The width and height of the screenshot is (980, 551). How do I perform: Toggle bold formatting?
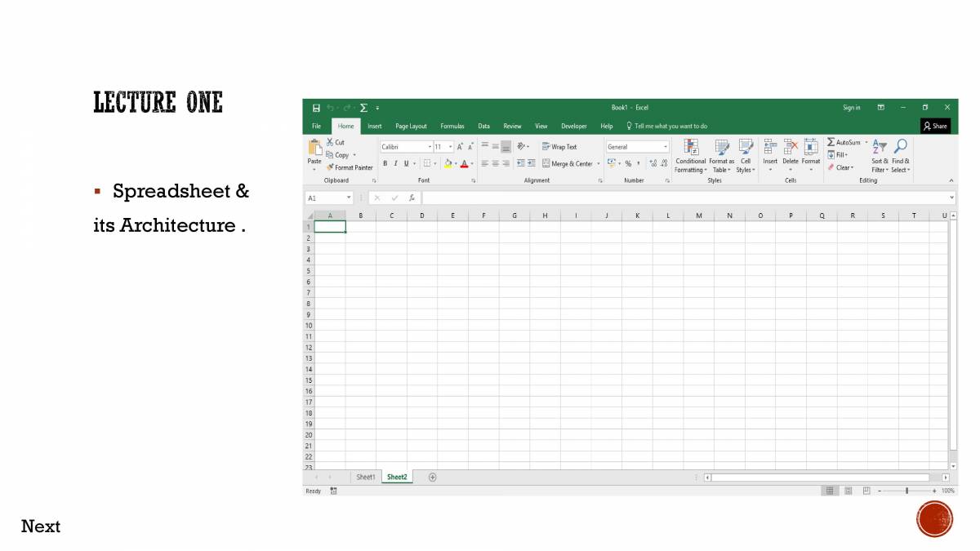pos(385,163)
